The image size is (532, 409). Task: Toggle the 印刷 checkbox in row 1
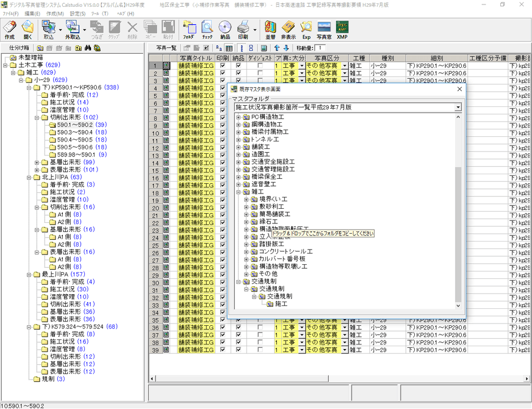(222, 66)
